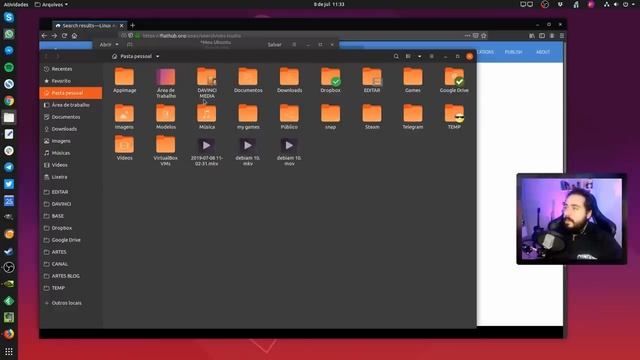
Task: Open DAVINCI bookmark in the sidebar
Action: [71, 204]
